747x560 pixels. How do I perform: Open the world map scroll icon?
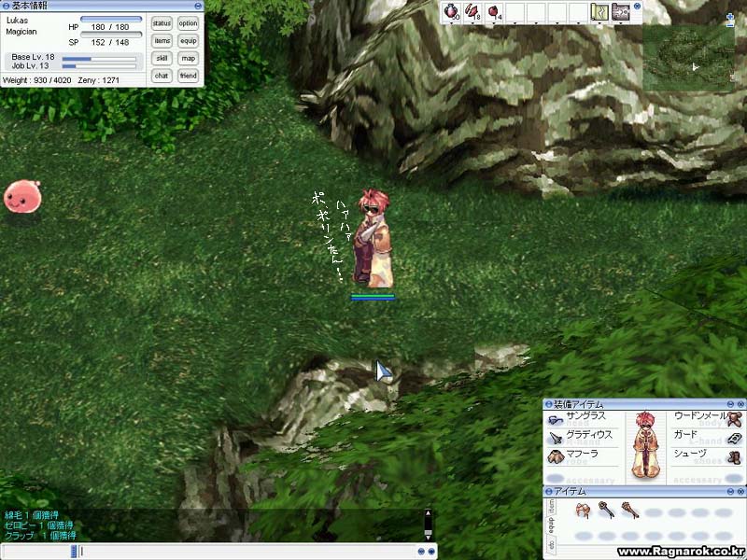tap(599, 12)
